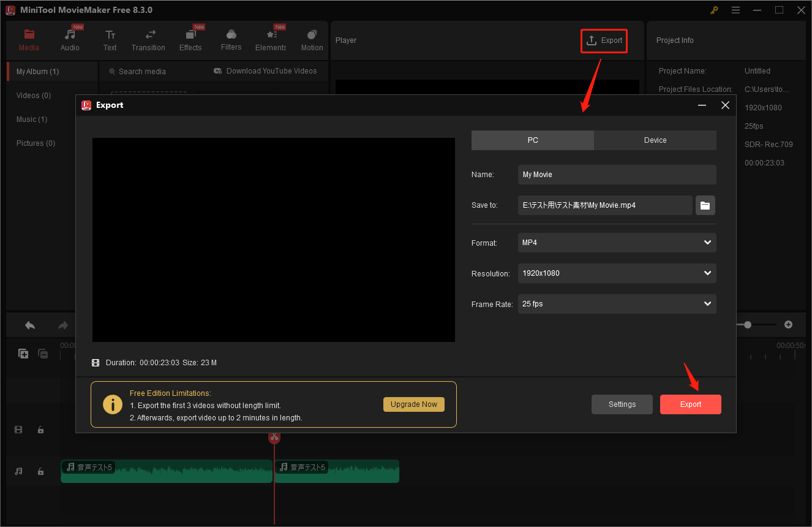Click the Undo arrow in timeline toolbar

pyautogui.click(x=30, y=325)
